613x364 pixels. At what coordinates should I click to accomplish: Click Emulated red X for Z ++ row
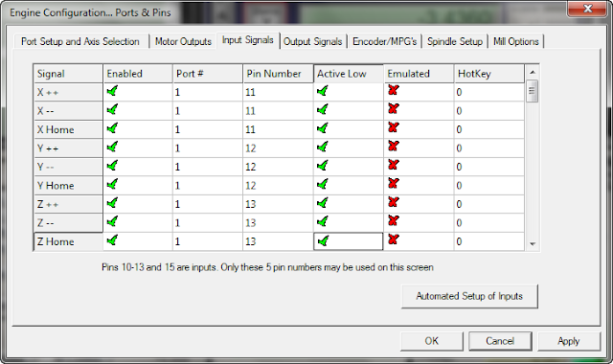point(394,202)
